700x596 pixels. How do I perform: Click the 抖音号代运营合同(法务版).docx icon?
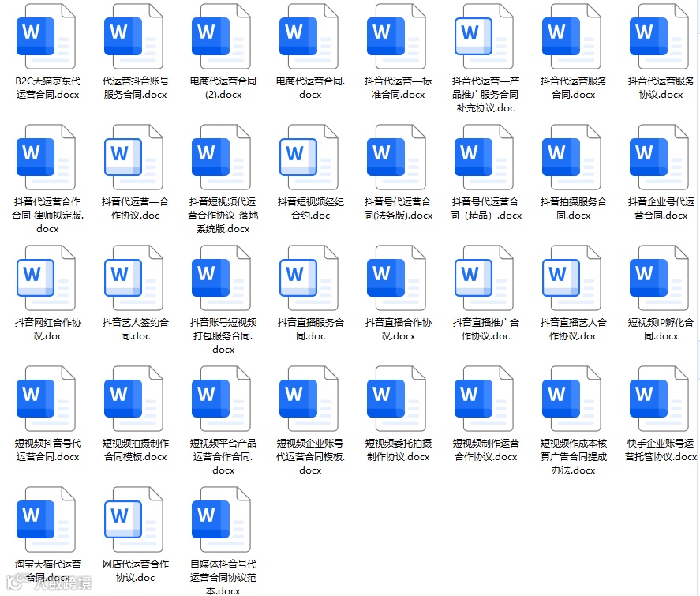tap(396, 158)
